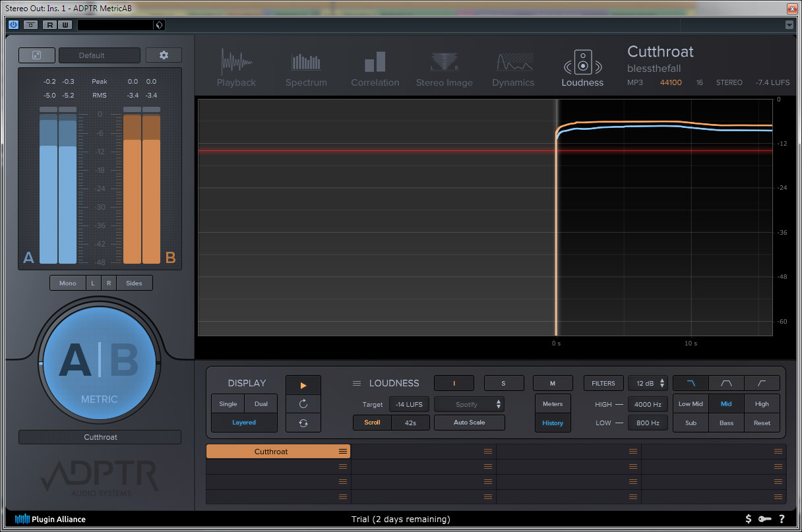Switch to the Loudness view

pos(582,68)
